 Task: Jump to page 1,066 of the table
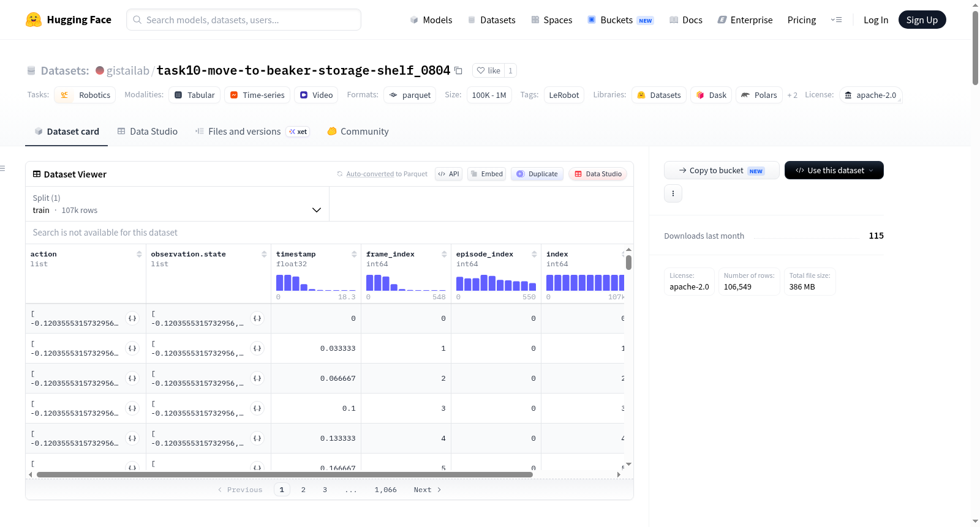tap(386, 490)
